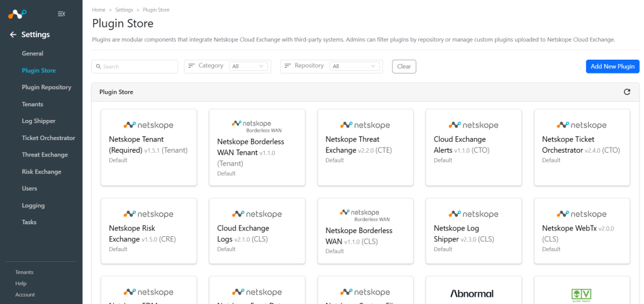Open the Repository dropdown
The width and height of the screenshot is (644, 304).
[355, 66]
